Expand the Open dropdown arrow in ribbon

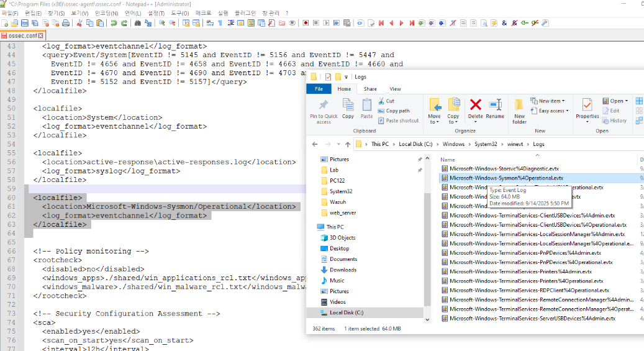coord(627,101)
